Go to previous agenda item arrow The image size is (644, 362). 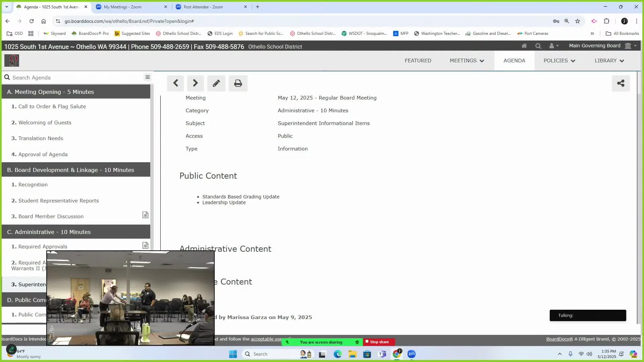pos(175,83)
